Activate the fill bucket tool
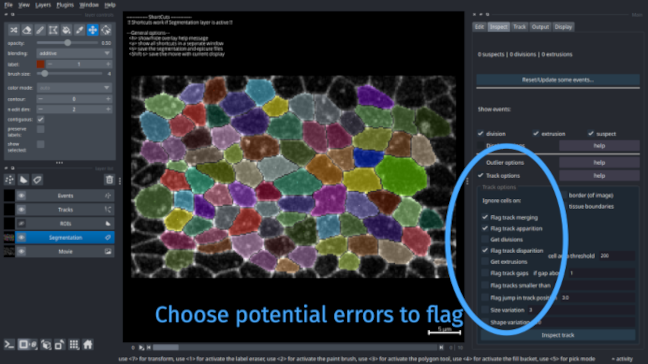648x364 pixels. tap(66, 30)
